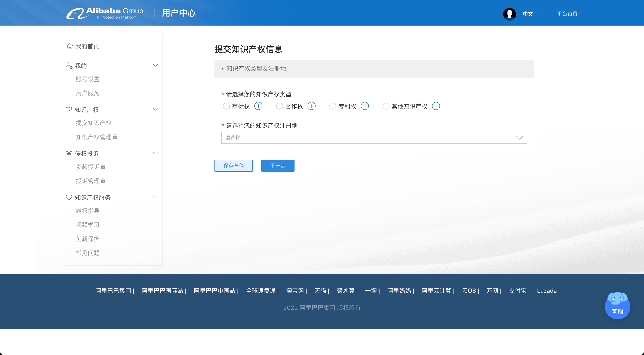Viewport: 644px width, 355px height.
Task: Open the Lazada footer link
Action: (546, 290)
